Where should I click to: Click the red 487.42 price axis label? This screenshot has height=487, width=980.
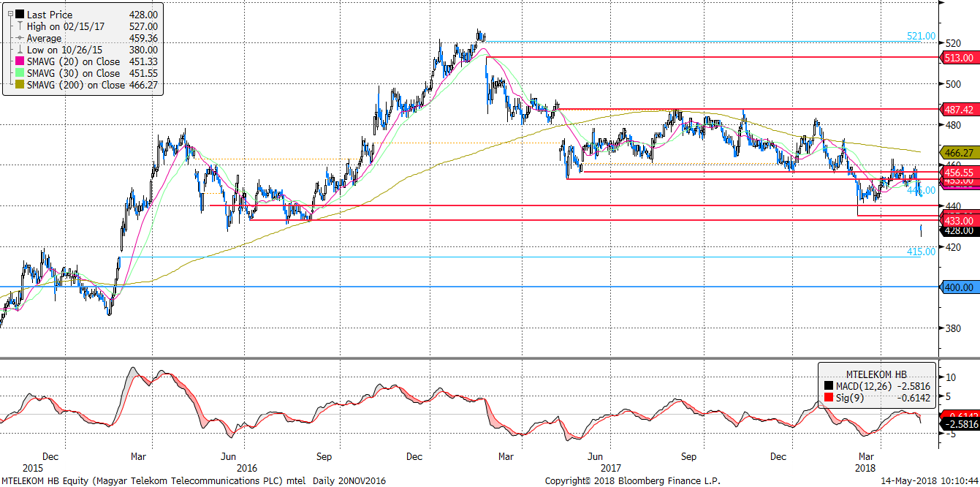pyautogui.click(x=958, y=110)
